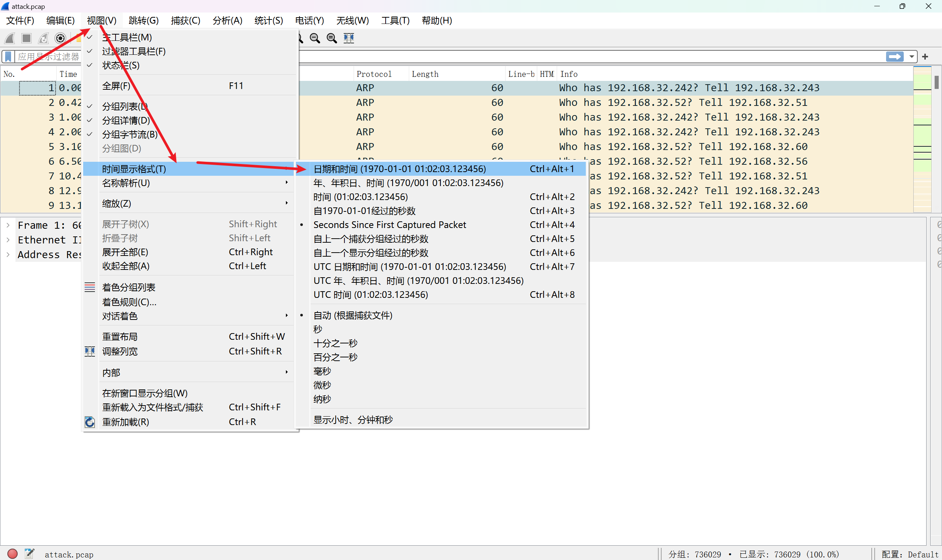
Task: Choose 日期和时间 time display format
Action: (400, 169)
